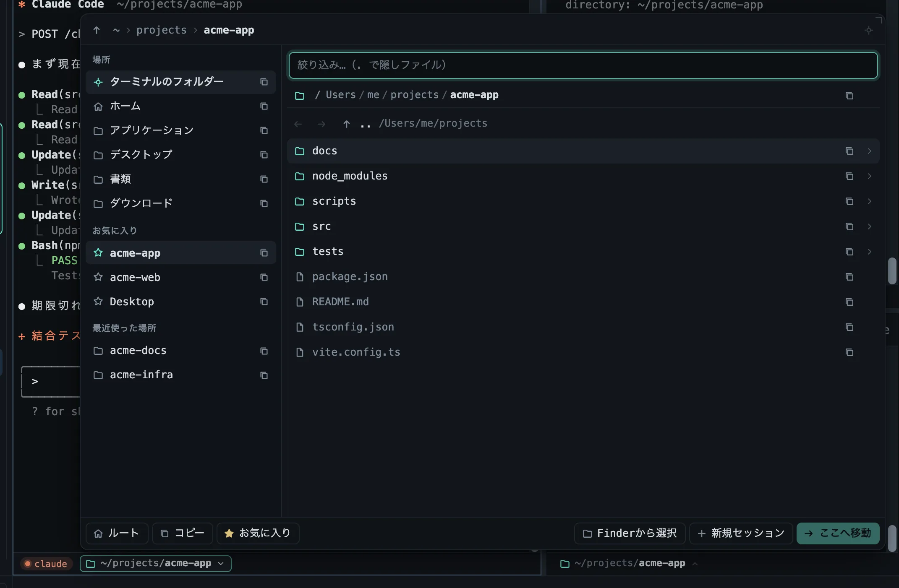The image size is (899, 588).
Task: Select ターミナルのフォルダー in places list
Action: [180, 82]
